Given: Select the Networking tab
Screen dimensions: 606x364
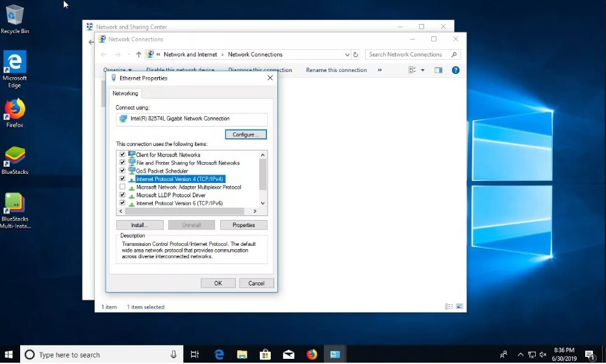Looking at the screenshot, I should [x=125, y=93].
